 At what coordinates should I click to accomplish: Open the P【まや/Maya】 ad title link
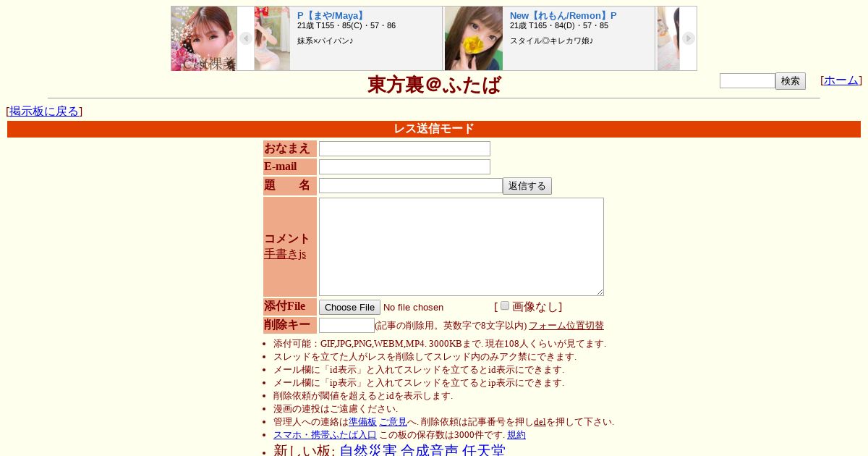coord(331,15)
